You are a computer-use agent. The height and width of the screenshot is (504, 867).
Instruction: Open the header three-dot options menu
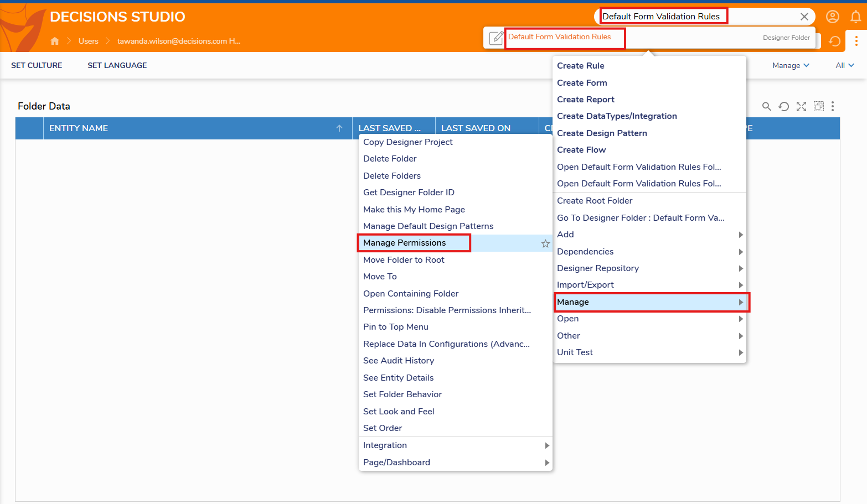click(x=856, y=41)
